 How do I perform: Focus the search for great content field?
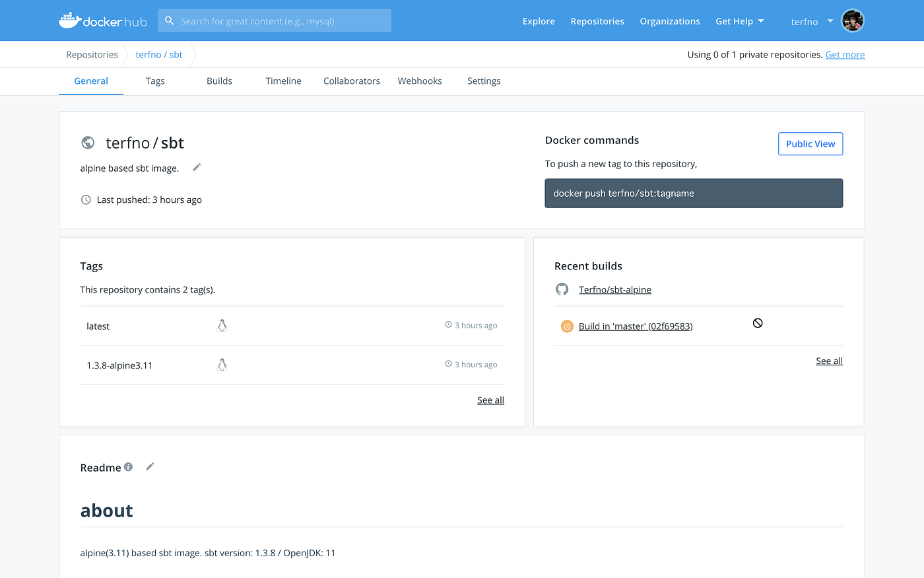(x=275, y=20)
